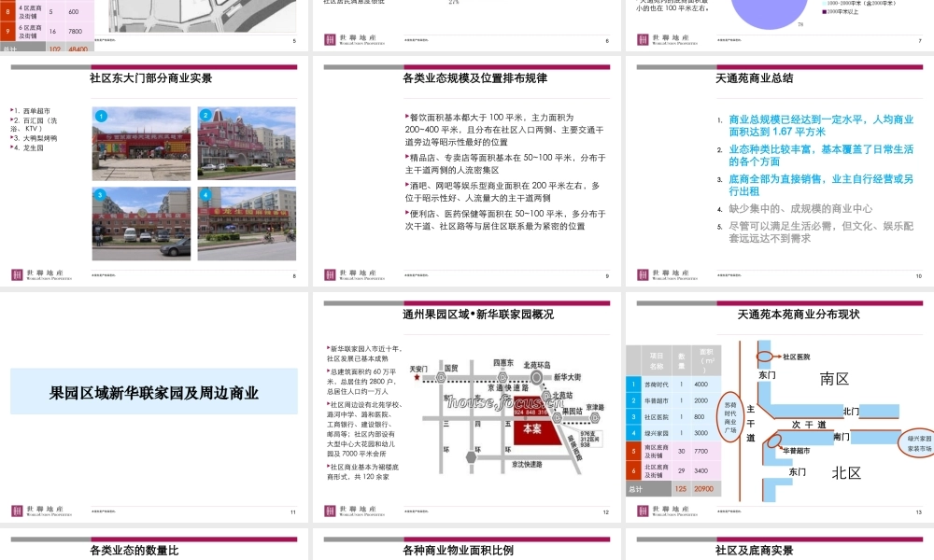Click the 世联地产 logo on slide 11
This screenshot has width=934, height=560.
42,511
